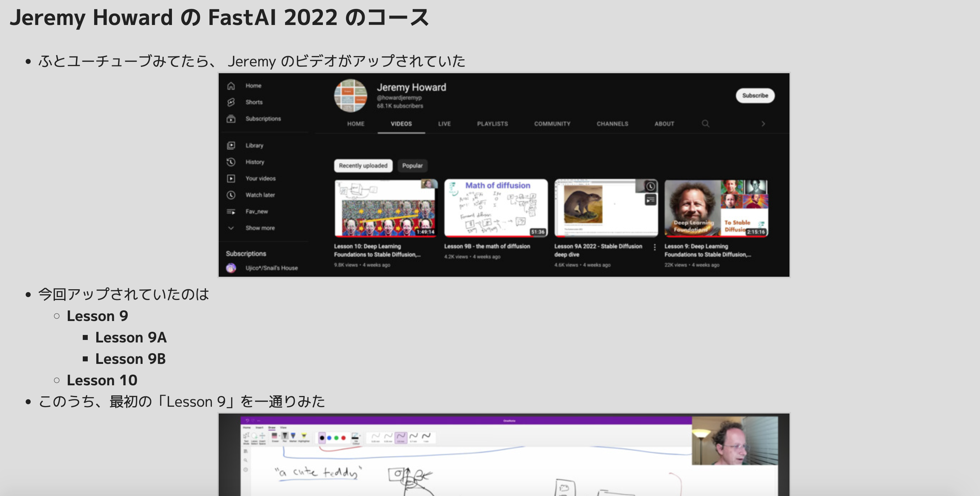
Task: Select the Text Mode tool in OneNote
Action: coord(246,439)
